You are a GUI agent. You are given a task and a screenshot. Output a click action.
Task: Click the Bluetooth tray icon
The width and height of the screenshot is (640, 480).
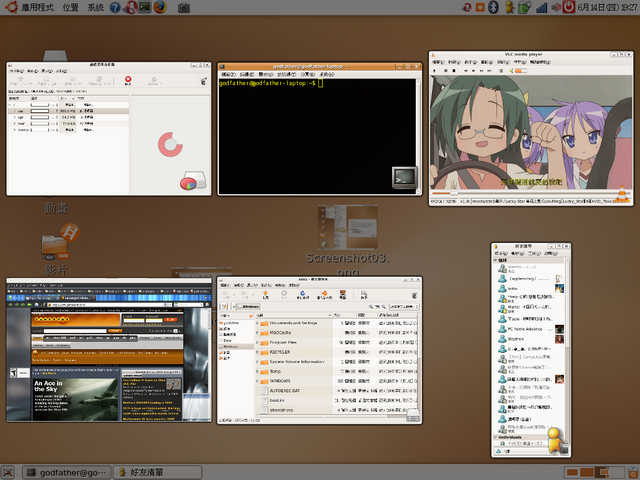[x=493, y=7]
